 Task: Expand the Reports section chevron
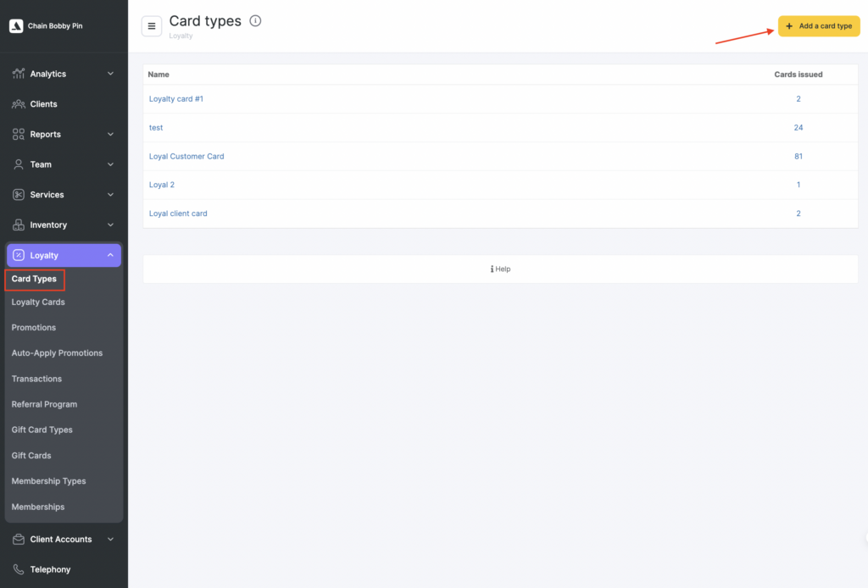pos(110,134)
